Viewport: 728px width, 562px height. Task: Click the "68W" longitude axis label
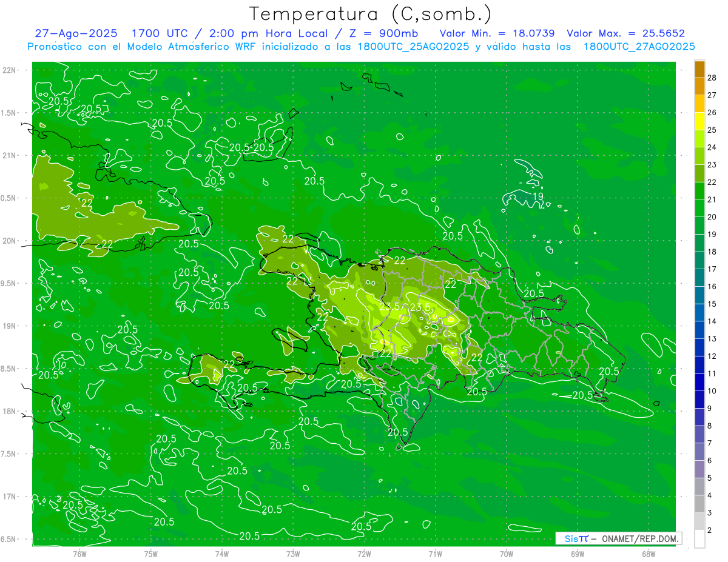(648, 554)
